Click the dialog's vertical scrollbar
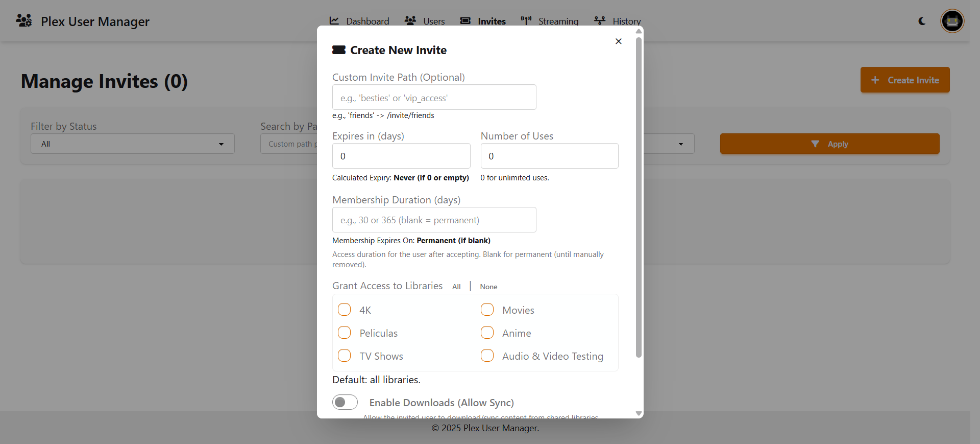This screenshot has height=444, width=980. (x=639, y=197)
